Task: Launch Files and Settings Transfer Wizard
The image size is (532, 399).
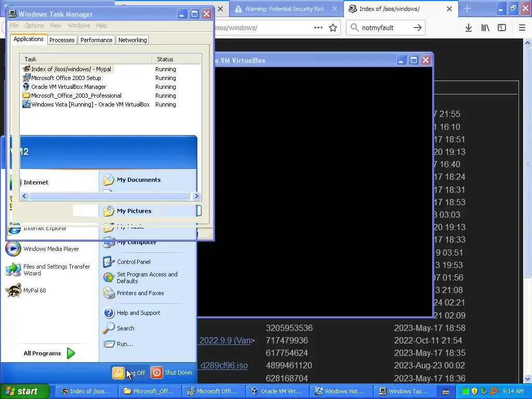Action: 47,270
